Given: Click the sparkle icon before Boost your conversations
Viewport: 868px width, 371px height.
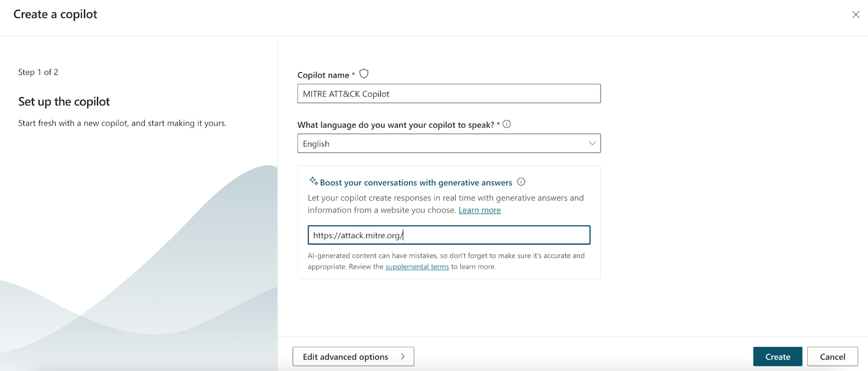Looking at the screenshot, I should point(314,181).
